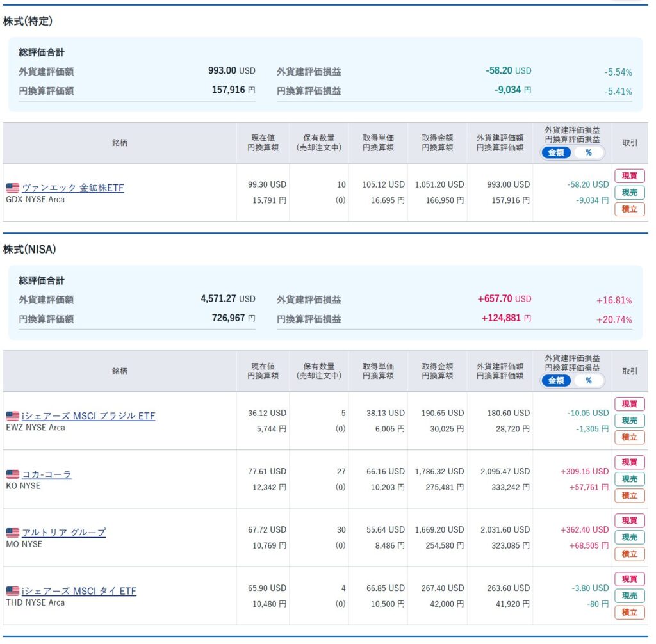Click the US flag next to iシェアーズ MSCI タイ ETF
The image size is (656, 644).
pyautogui.click(x=13, y=591)
